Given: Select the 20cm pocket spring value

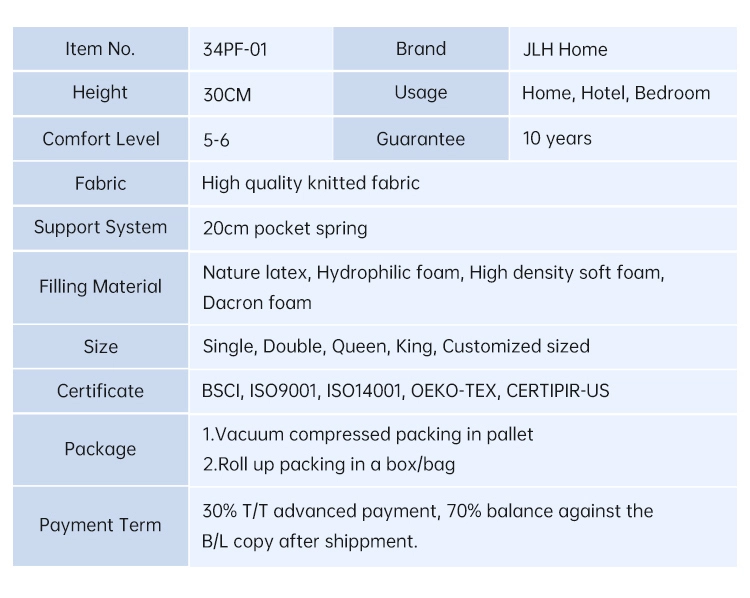Looking at the screenshot, I should coord(285,229).
